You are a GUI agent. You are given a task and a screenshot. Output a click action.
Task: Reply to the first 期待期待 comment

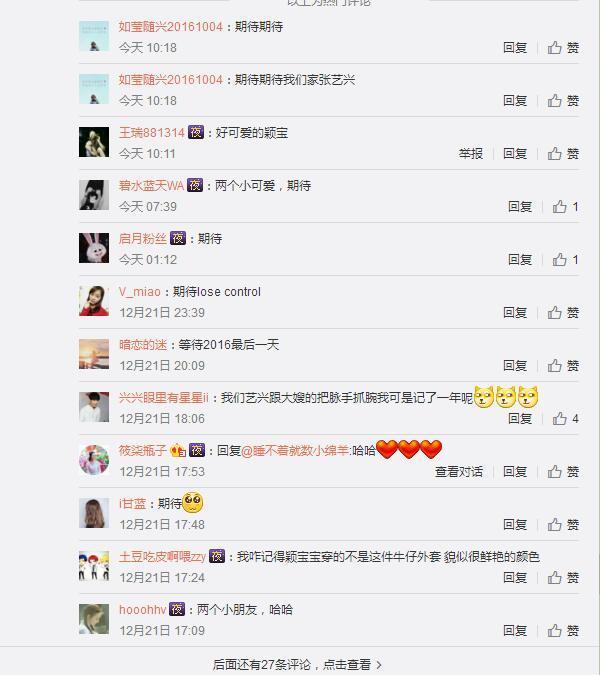pyautogui.click(x=515, y=48)
